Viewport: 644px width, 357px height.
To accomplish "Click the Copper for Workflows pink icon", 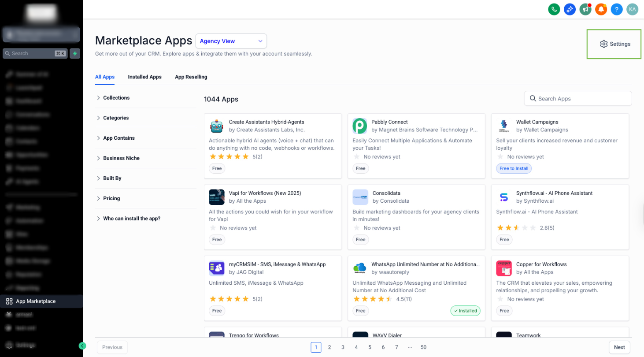I will click(x=504, y=268).
